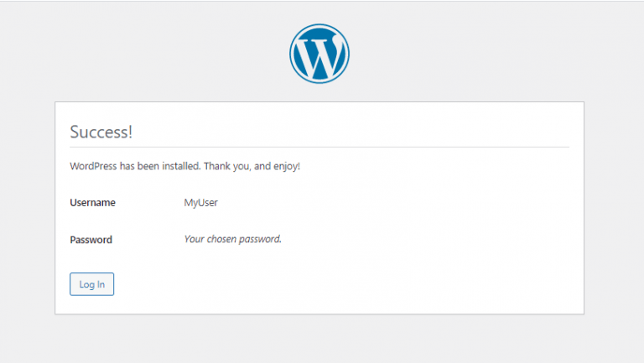The width and height of the screenshot is (644, 363).
Task: Click the exclamation mark in Success! heading
Action: tap(130, 132)
